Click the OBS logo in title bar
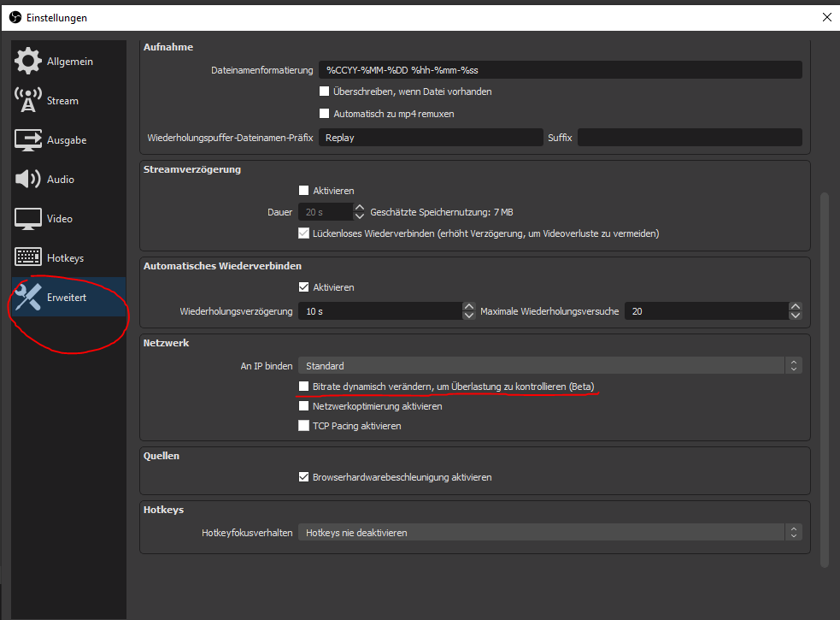840x620 pixels. point(13,17)
